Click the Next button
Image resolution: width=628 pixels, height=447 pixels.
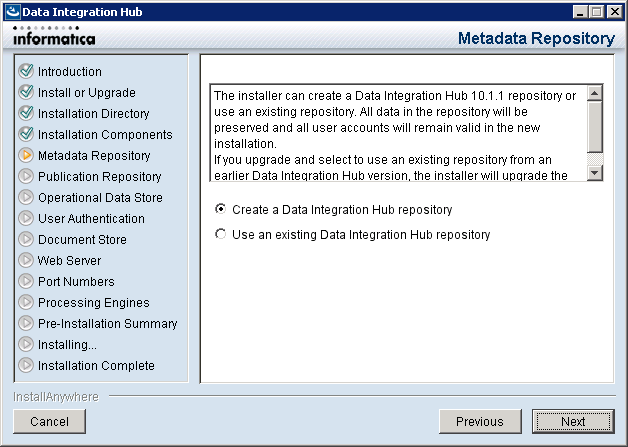pos(573,421)
